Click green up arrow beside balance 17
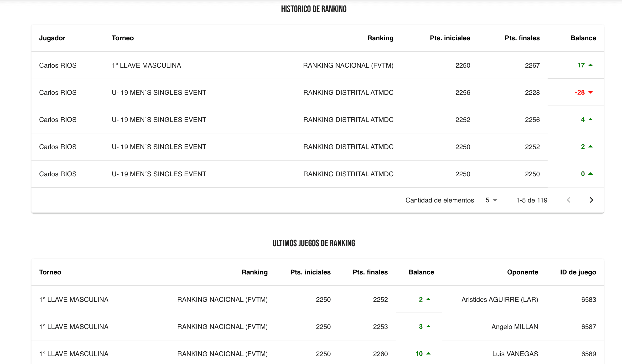This screenshot has width=622, height=364. 591,65
